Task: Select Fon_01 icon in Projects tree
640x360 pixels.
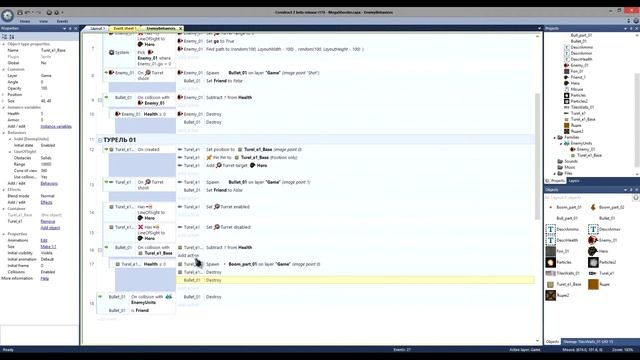Action: 567,71
